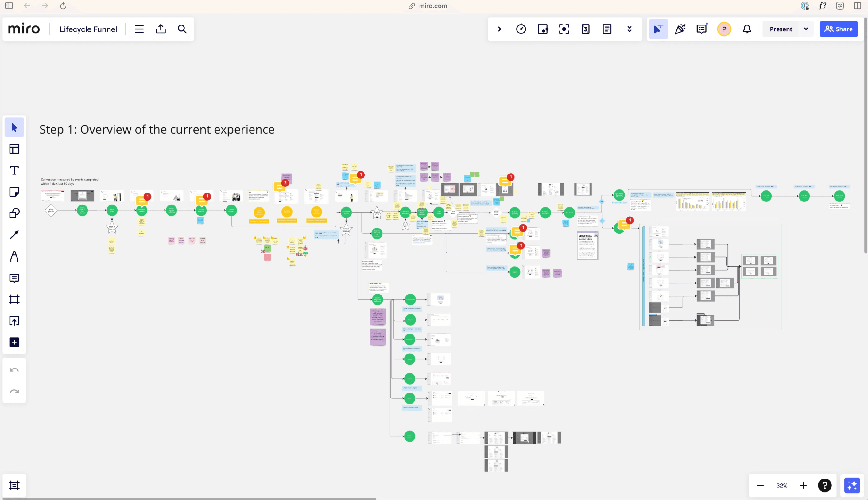Go to Miro home via logo
This screenshot has height=500, width=868.
[24, 29]
